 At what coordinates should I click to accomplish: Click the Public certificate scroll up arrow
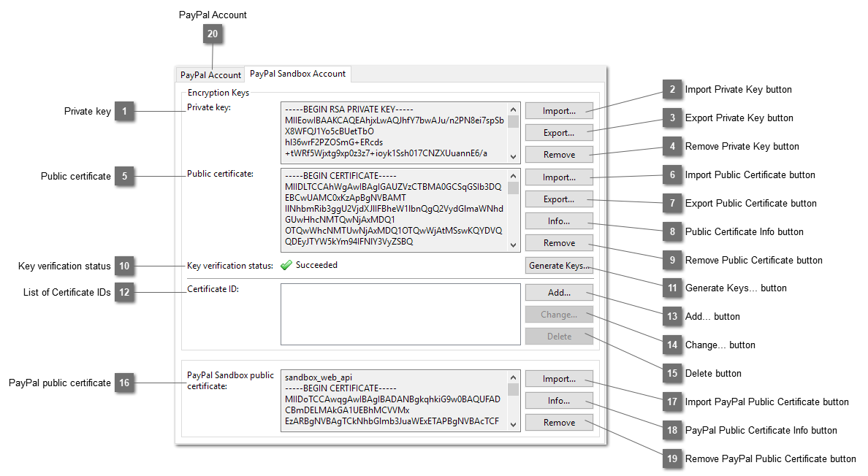pyautogui.click(x=513, y=176)
